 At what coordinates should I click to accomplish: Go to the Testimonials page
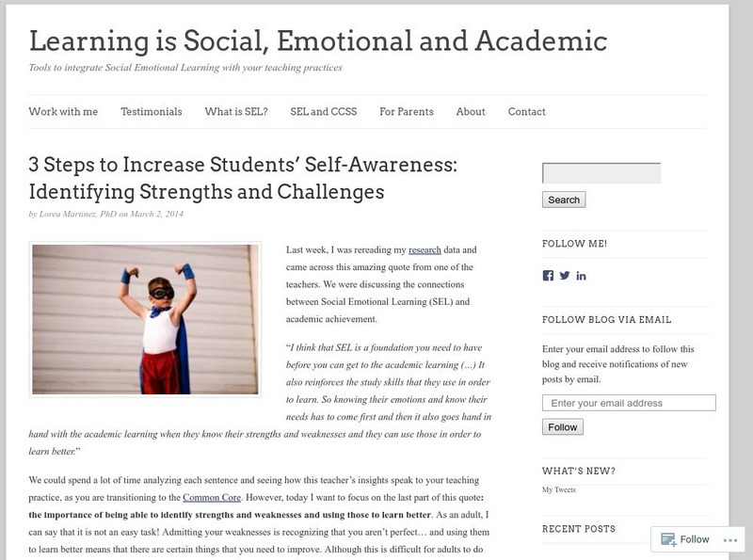tap(152, 112)
